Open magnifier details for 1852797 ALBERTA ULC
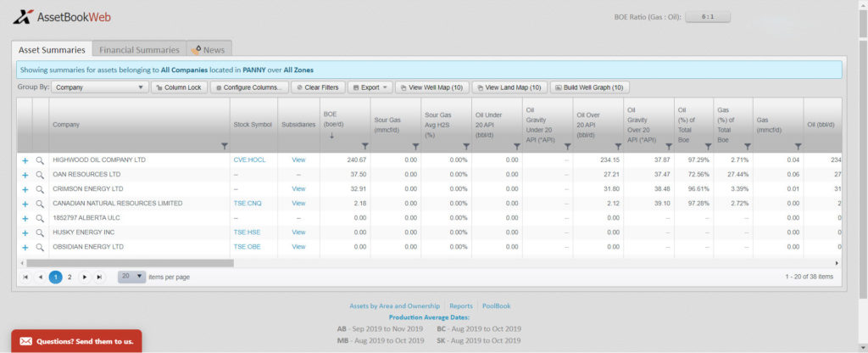868x353 pixels. coord(40,218)
